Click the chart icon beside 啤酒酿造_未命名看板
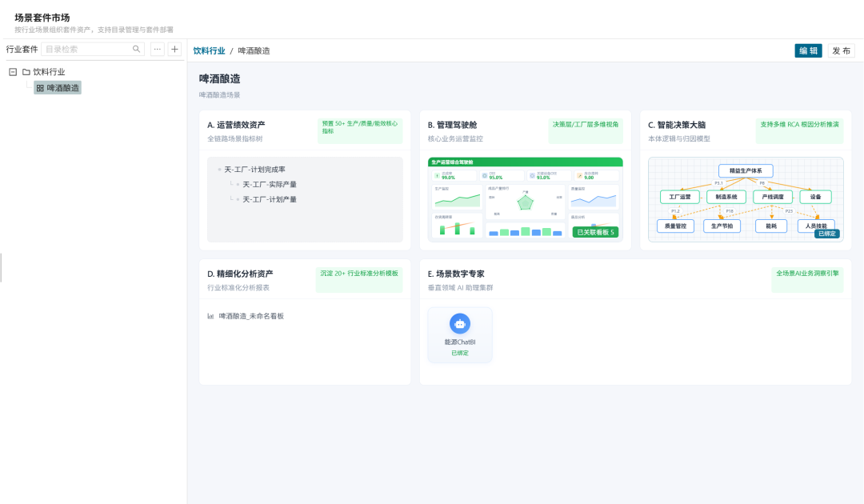This screenshot has width=864, height=504. 210,316
